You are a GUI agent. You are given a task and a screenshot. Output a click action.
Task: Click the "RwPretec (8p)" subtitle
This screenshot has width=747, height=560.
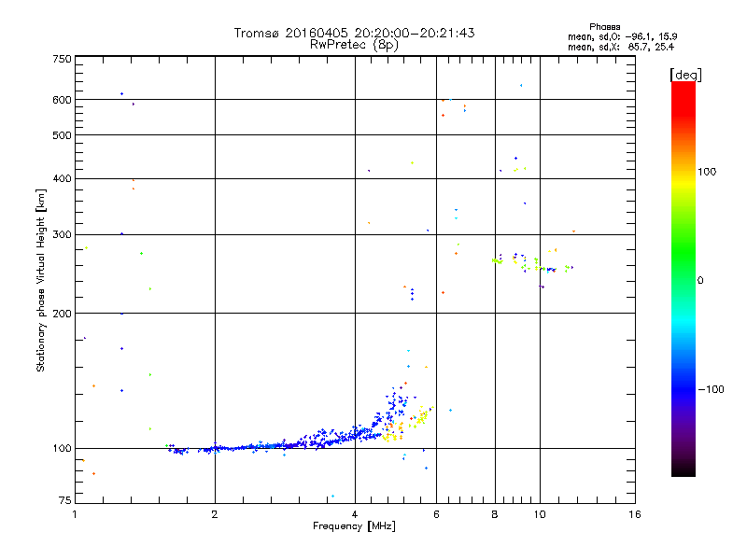pos(354,45)
